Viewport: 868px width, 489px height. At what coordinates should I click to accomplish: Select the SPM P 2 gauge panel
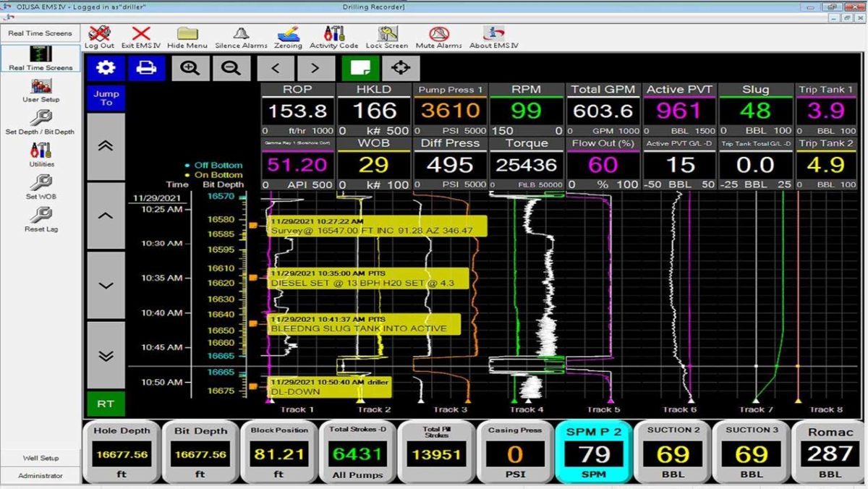point(594,452)
